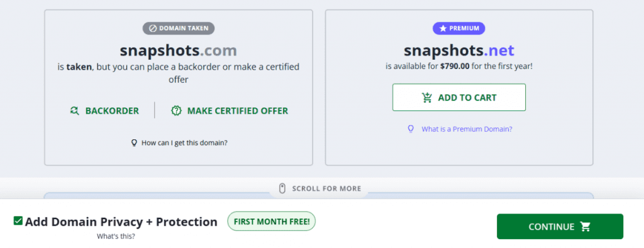Place a BACKORDER for snapshots.com
The height and width of the screenshot is (248, 644).
click(x=105, y=111)
